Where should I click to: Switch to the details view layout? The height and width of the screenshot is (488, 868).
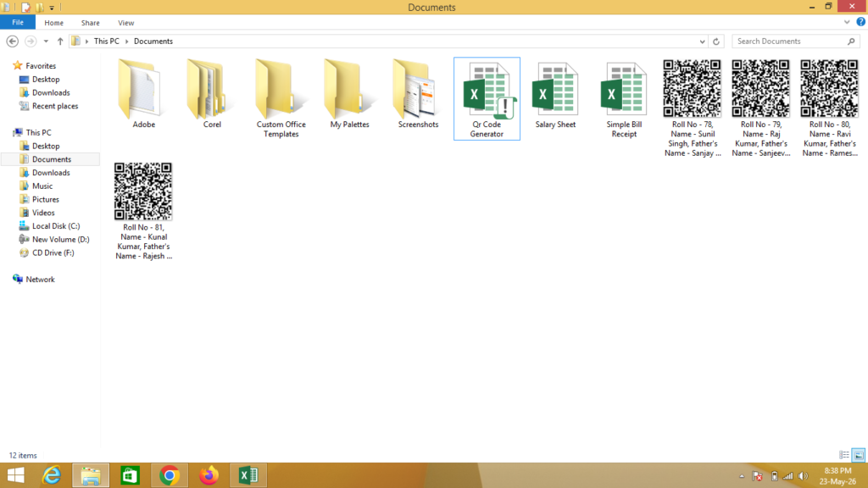[844, 455]
